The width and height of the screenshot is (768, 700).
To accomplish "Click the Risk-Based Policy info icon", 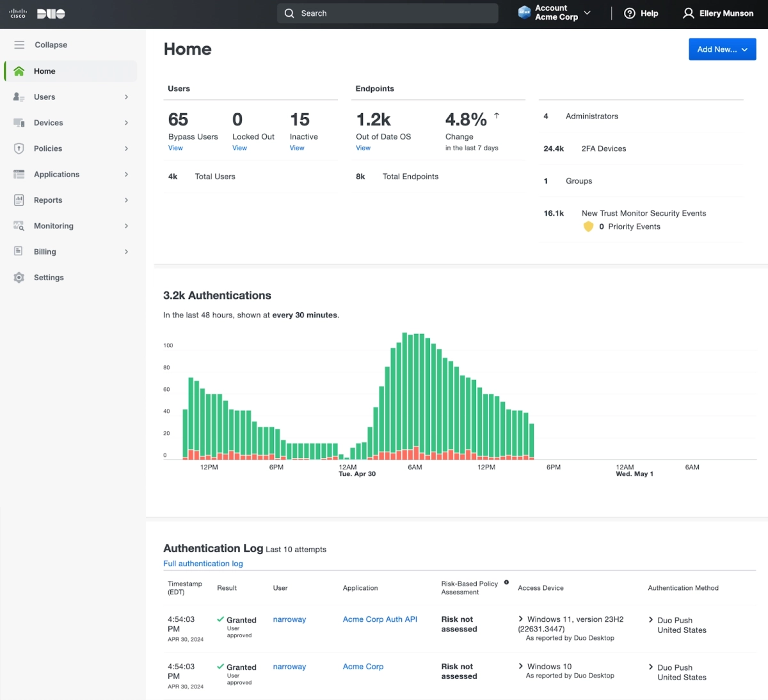I will pyautogui.click(x=506, y=582).
